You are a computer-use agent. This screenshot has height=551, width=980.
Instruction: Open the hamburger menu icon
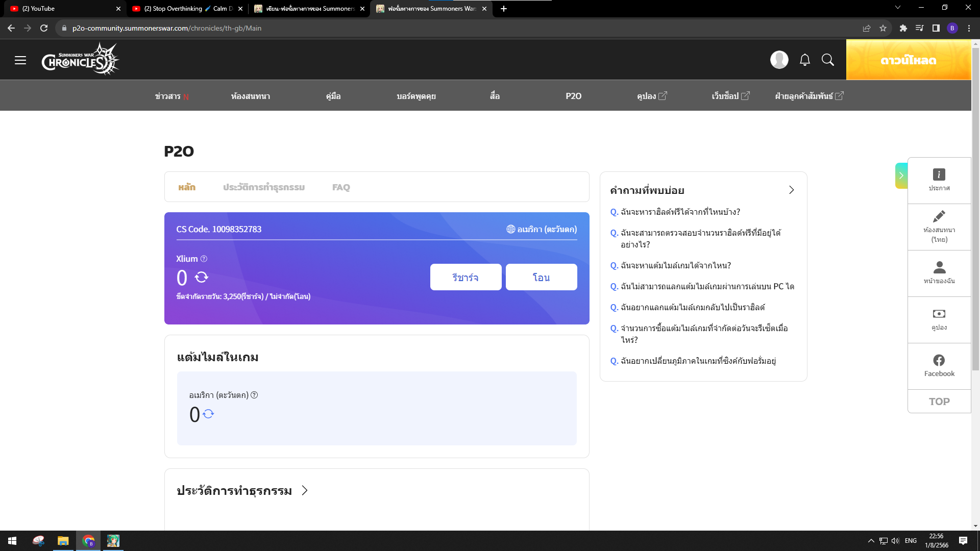20,60
